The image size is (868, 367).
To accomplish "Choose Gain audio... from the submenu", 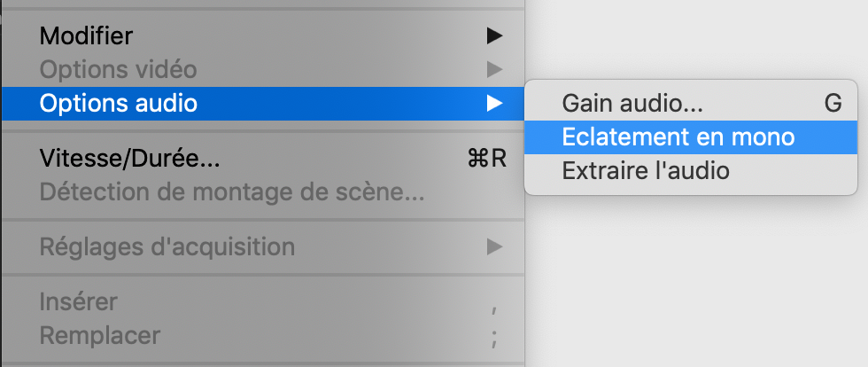I will pyautogui.click(x=632, y=104).
